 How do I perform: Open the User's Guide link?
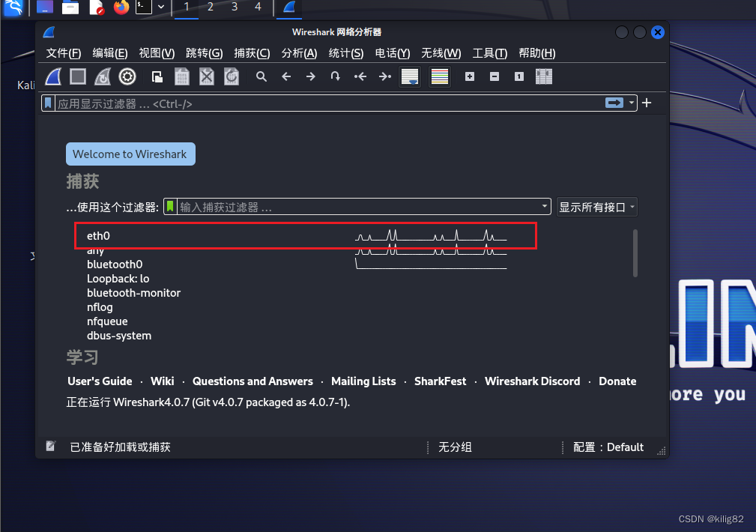pyautogui.click(x=100, y=381)
